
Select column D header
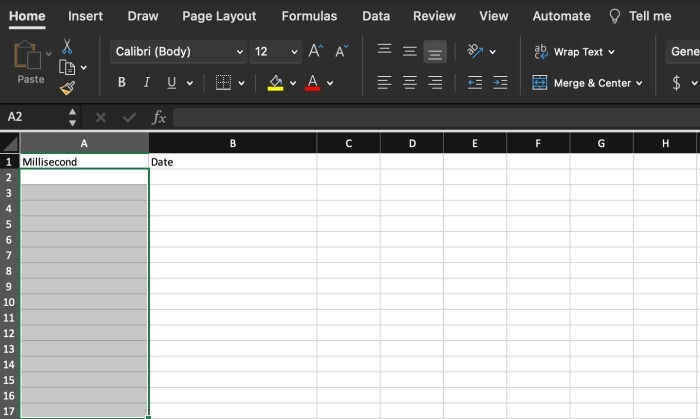click(412, 143)
